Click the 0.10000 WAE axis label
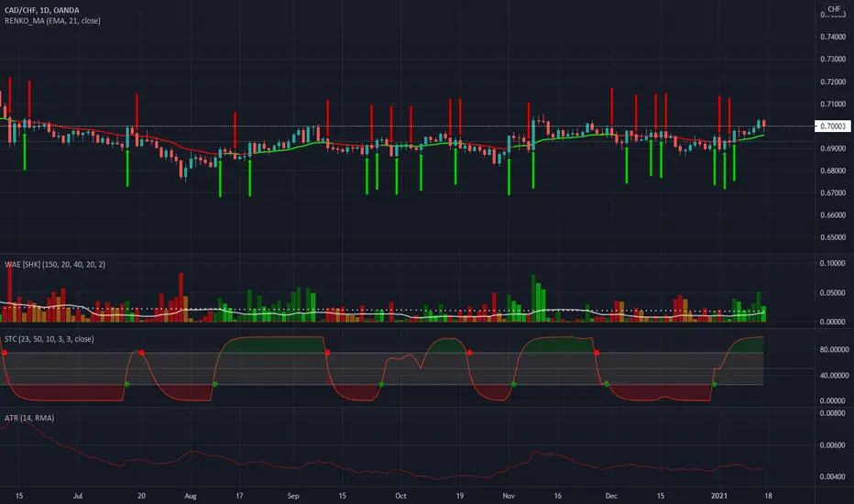854x504 pixels. coord(833,263)
